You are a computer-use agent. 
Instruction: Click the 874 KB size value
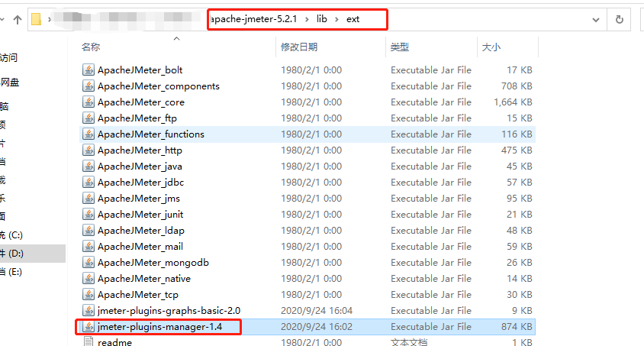pos(517,327)
